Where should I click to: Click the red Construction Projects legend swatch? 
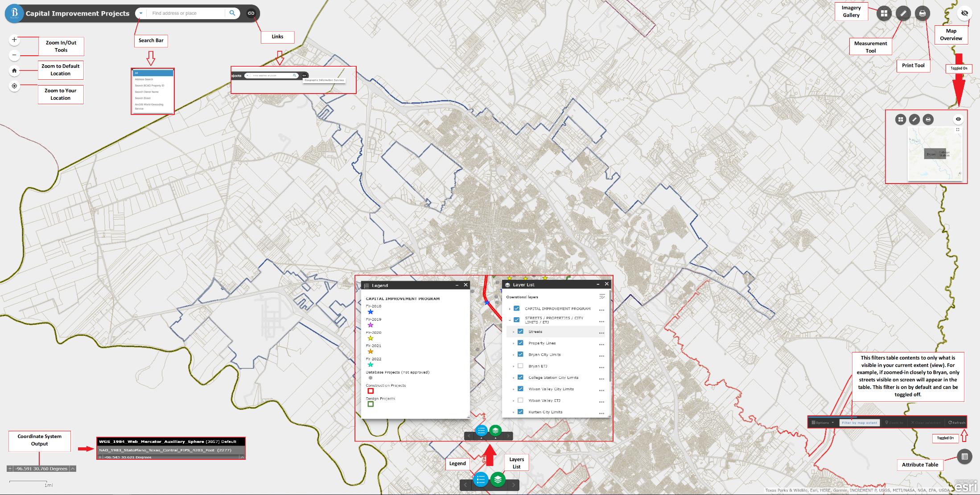(371, 391)
